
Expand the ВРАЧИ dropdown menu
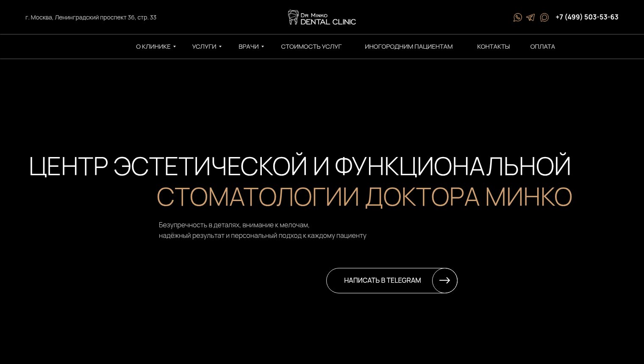[x=251, y=47]
